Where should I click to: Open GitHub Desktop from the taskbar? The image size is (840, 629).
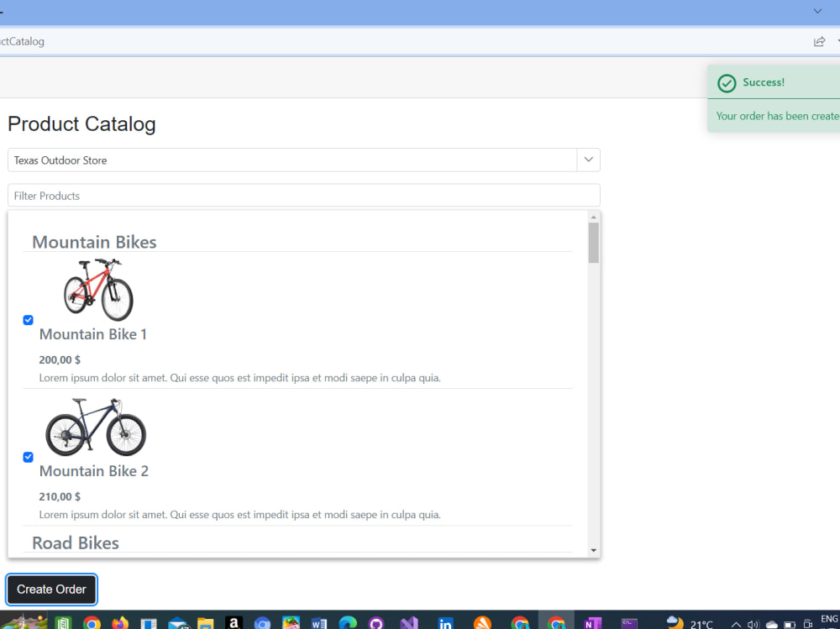(376, 623)
